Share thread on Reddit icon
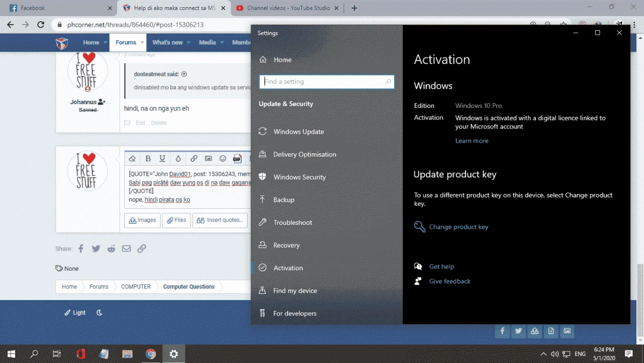The image size is (644, 363). (111, 249)
